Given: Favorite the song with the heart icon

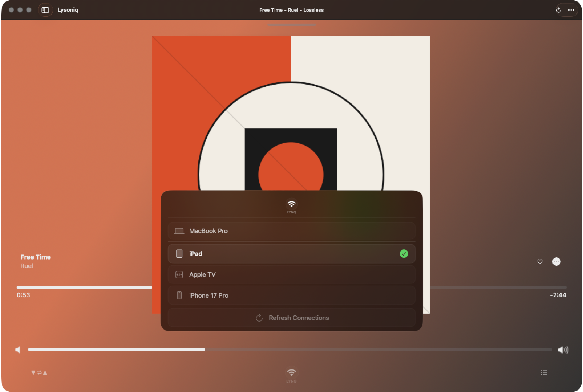Looking at the screenshot, I should (539, 261).
